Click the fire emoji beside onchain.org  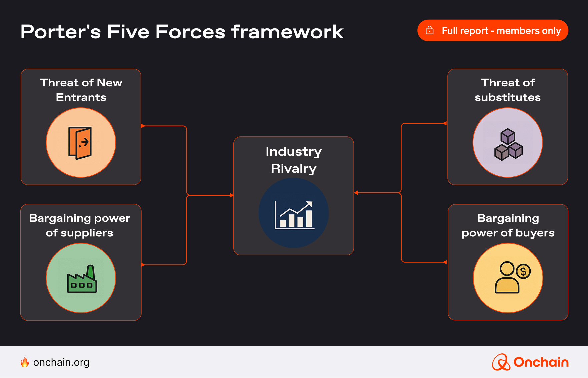click(25, 362)
